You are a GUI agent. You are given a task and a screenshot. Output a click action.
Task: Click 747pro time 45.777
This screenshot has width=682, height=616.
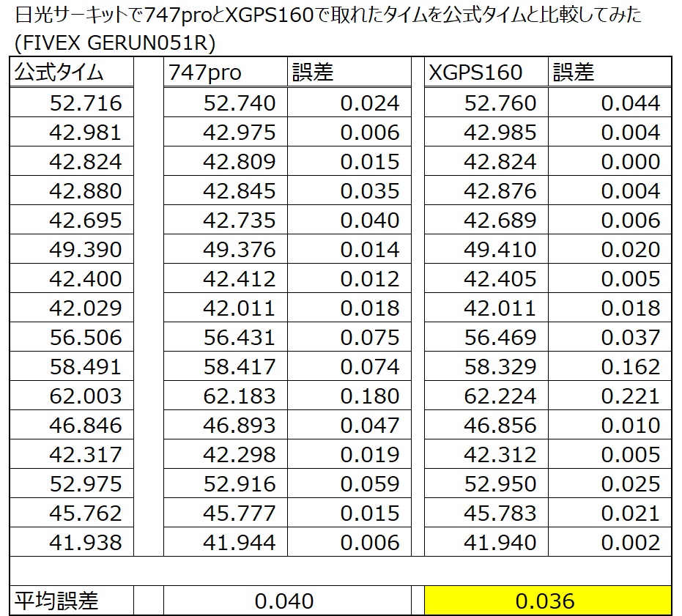tap(226, 513)
